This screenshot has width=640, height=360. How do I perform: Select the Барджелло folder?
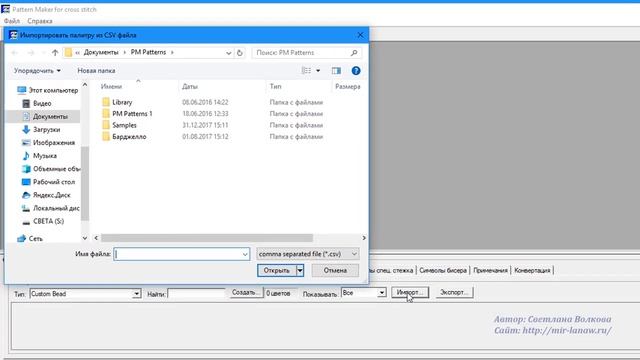coord(124,136)
